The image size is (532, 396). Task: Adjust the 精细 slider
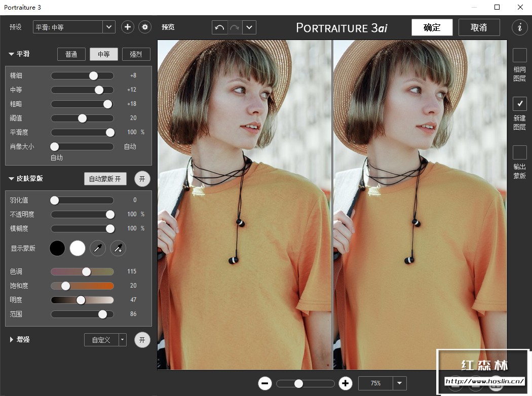tap(82, 75)
